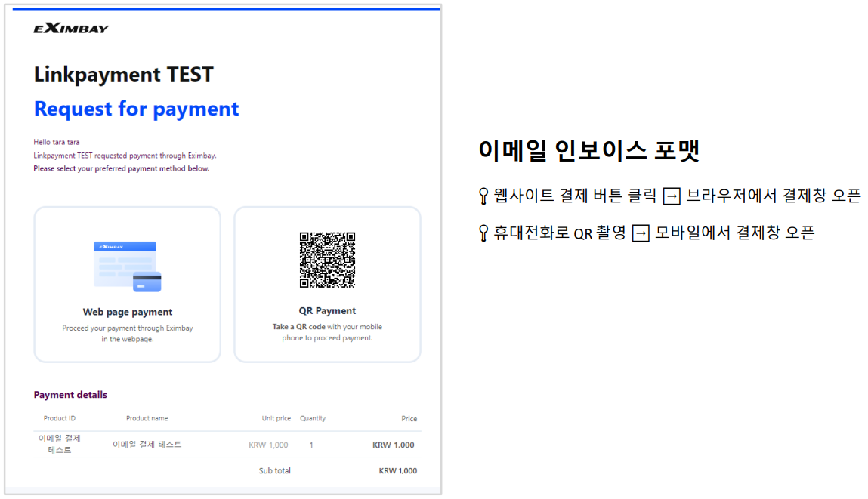Click the arrow box before '브라우저에서 결제창 오픈'
The width and height of the screenshot is (868, 499).
[672, 196]
